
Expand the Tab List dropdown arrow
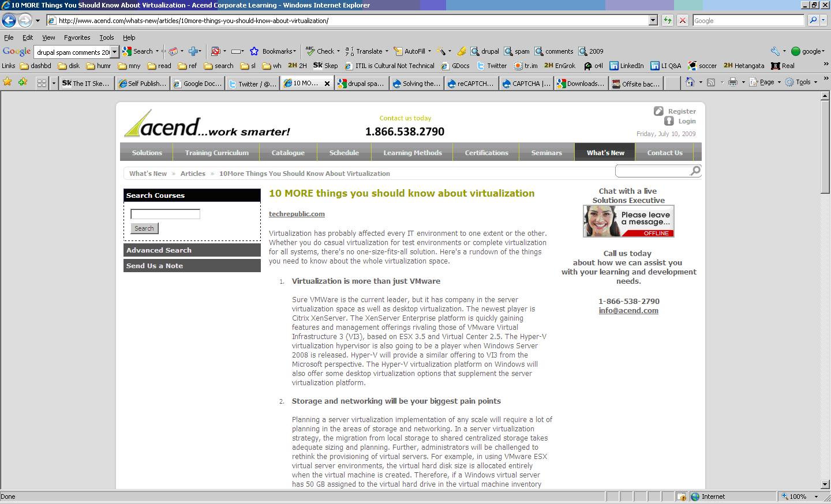pyautogui.click(x=54, y=83)
